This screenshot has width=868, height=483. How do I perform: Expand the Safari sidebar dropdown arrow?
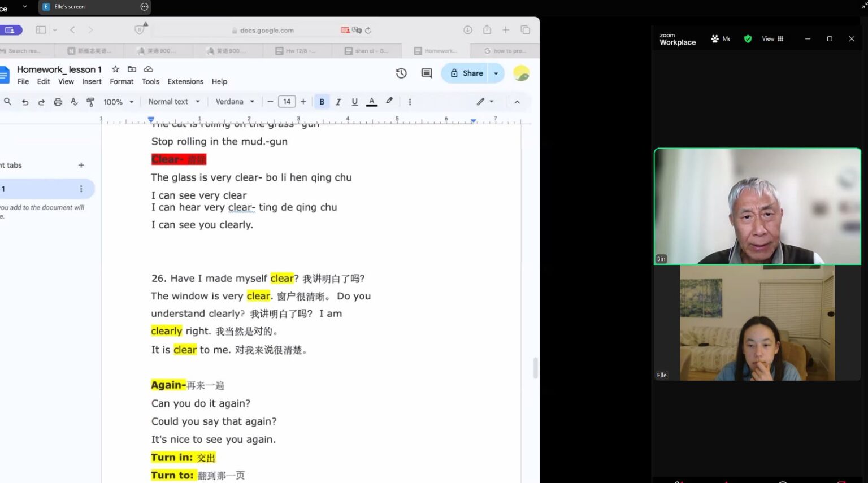tap(55, 30)
